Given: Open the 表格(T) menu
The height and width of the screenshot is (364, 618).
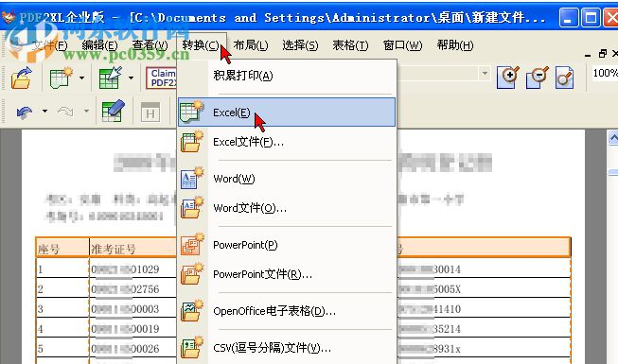Looking at the screenshot, I should tap(350, 45).
